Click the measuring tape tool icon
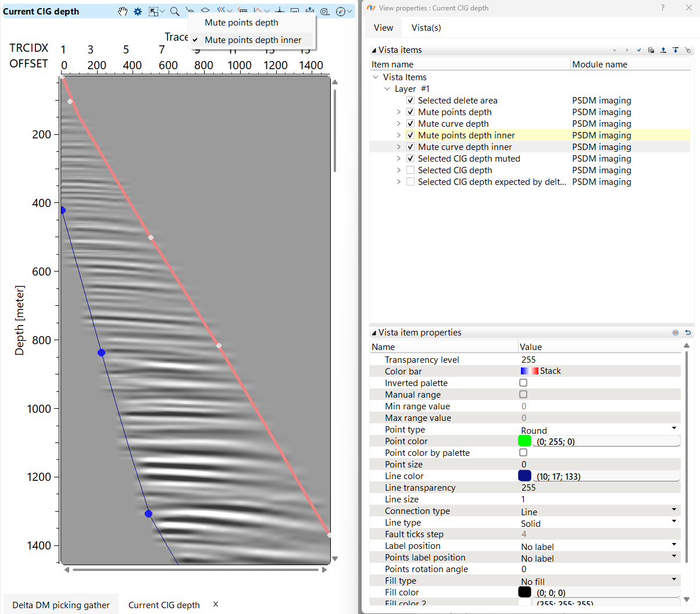Viewport: 700px width, 614px height. (325, 12)
